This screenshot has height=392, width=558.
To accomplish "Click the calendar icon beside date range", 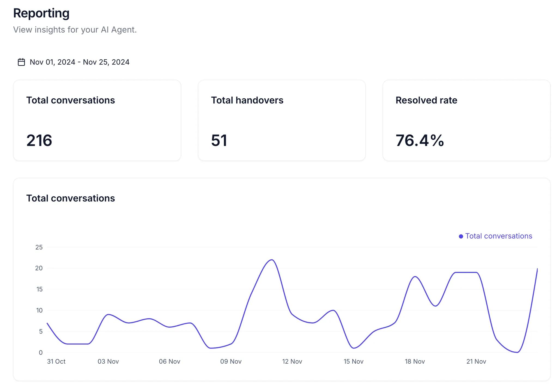I will pos(21,62).
